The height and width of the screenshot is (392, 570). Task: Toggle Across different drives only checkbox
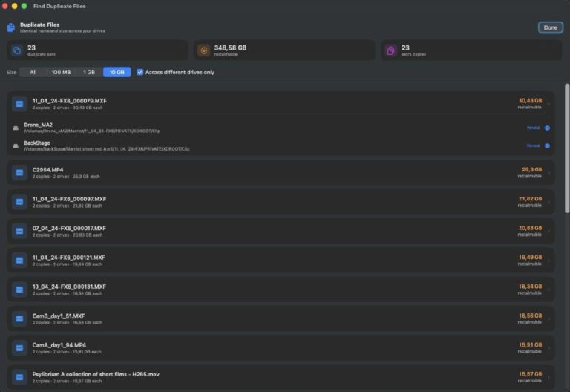[140, 72]
